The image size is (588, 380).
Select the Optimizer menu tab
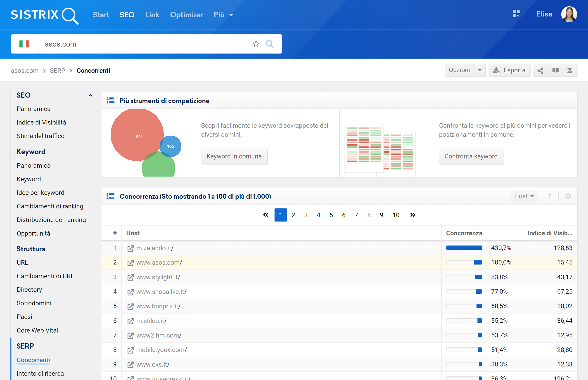[x=186, y=14]
